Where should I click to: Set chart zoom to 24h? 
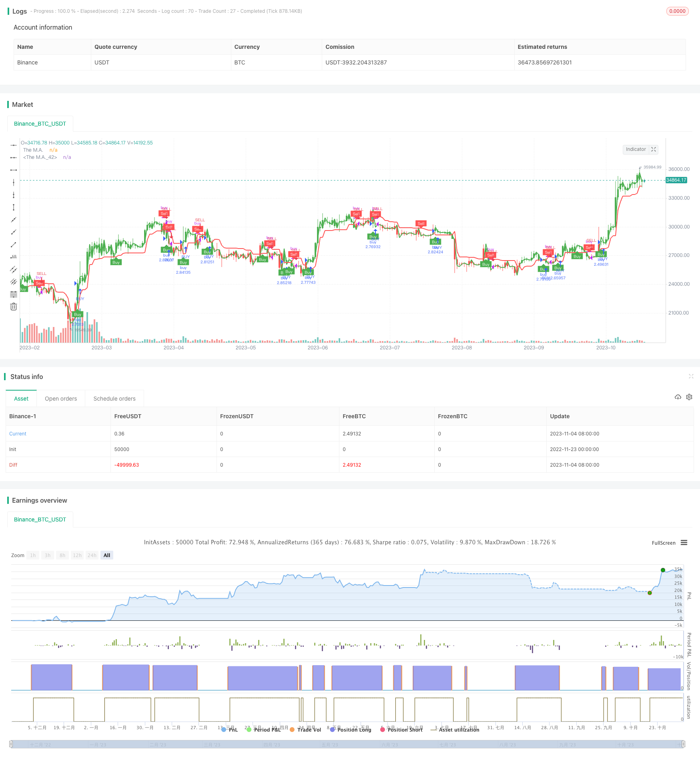pos(92,555)
